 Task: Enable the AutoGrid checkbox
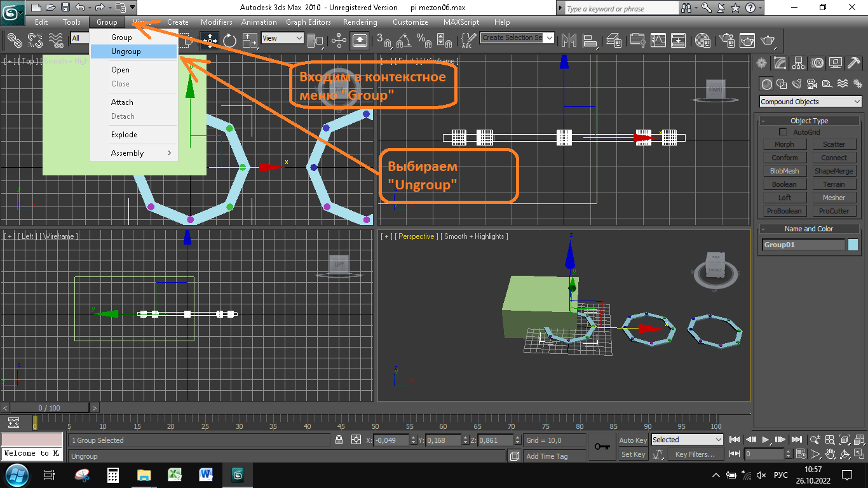point(783,132)
